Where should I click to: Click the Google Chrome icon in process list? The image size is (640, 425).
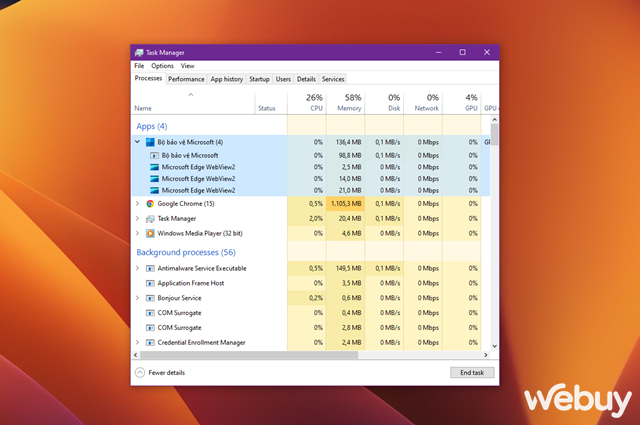(x=150, y=204)
